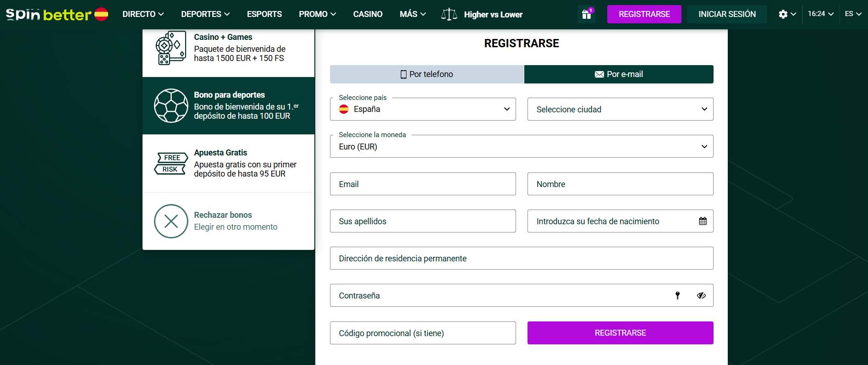This screenshot has height=365, width=868.
Task: Open the Euro (EUR) currency dropdown
Action: click(x=521, y=146)
